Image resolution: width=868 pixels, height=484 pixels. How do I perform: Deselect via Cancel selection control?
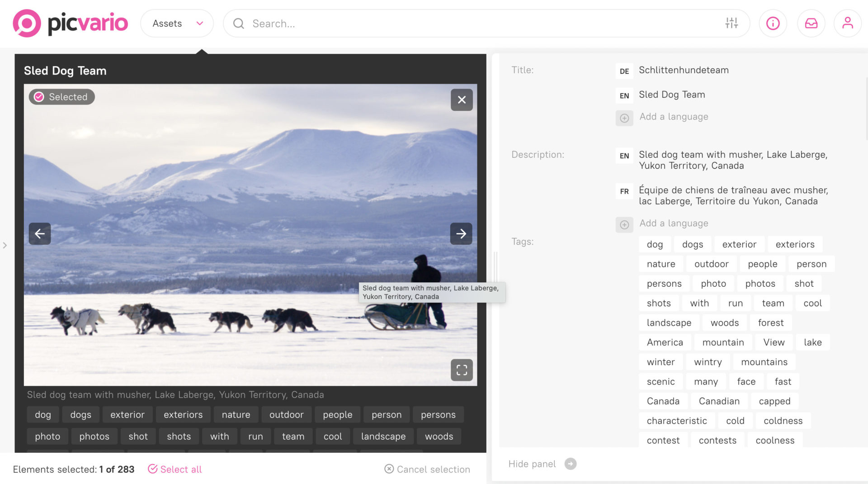(427, 469)
